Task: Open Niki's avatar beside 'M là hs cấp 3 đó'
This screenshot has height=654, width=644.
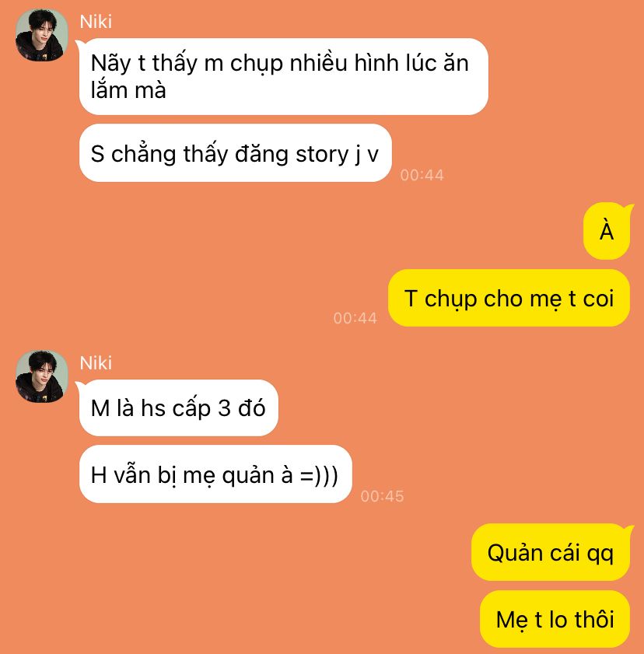Action: point(41,376)
